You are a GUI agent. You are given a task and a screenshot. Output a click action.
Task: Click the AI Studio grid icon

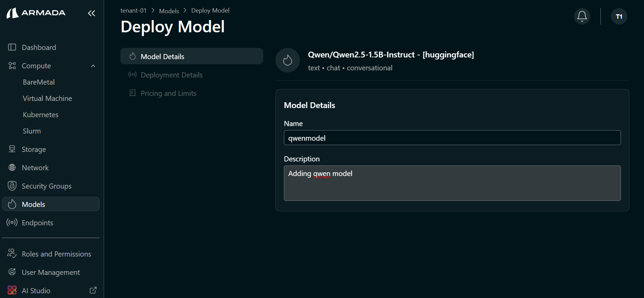tap(12, 290)
